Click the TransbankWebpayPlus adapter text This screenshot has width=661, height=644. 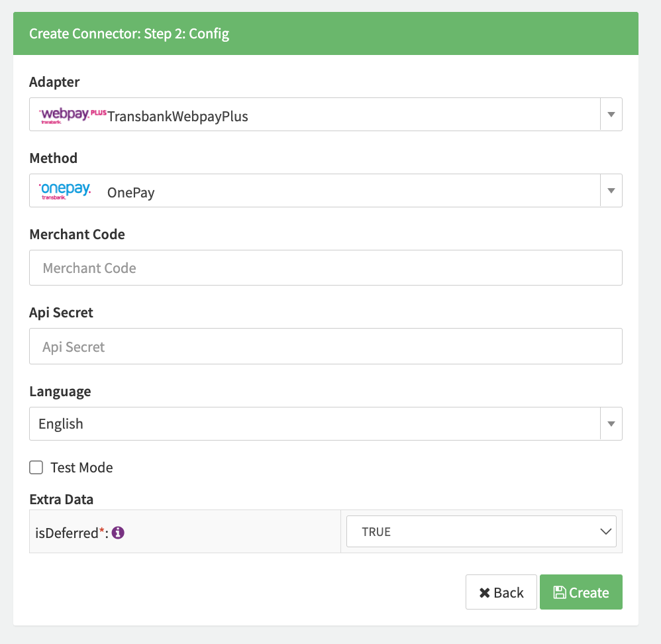coord(178,117)
